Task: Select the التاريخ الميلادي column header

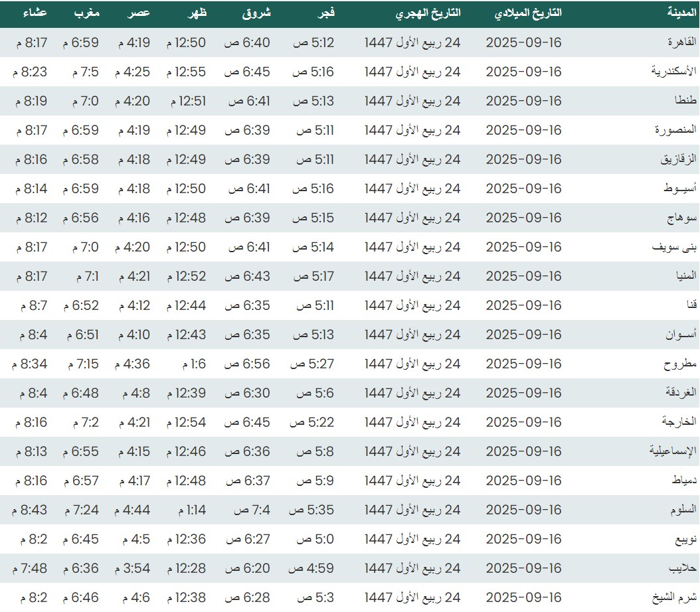Action: tap(529, 13)
